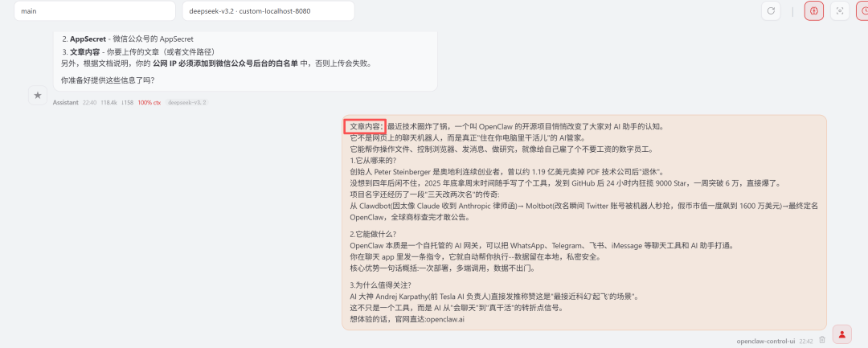Toggle the brain thinking icon button
Screen dimensions: 868x348
(x=813, y=11)
